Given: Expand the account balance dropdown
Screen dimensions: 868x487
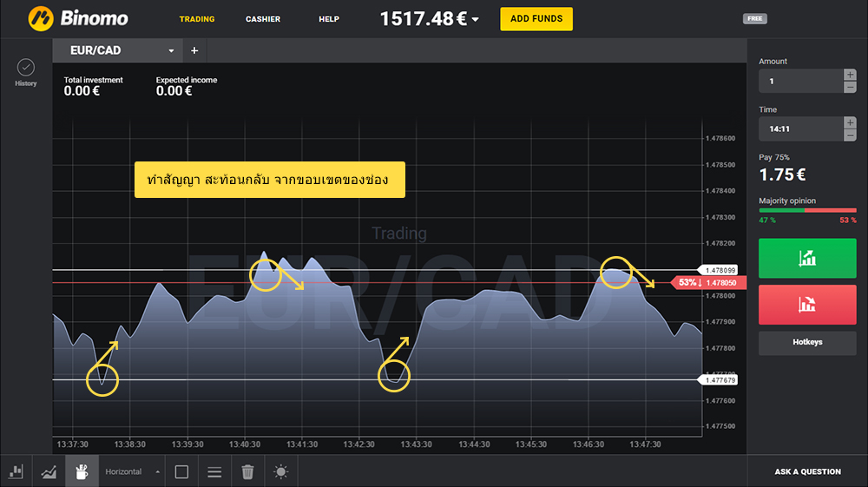Looking at the screenshot, I should tap(475, 19).
